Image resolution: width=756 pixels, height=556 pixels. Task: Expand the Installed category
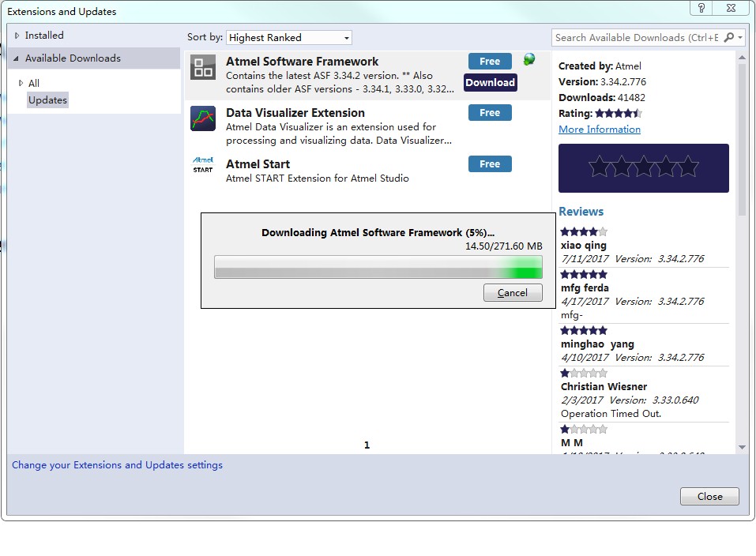17,36
